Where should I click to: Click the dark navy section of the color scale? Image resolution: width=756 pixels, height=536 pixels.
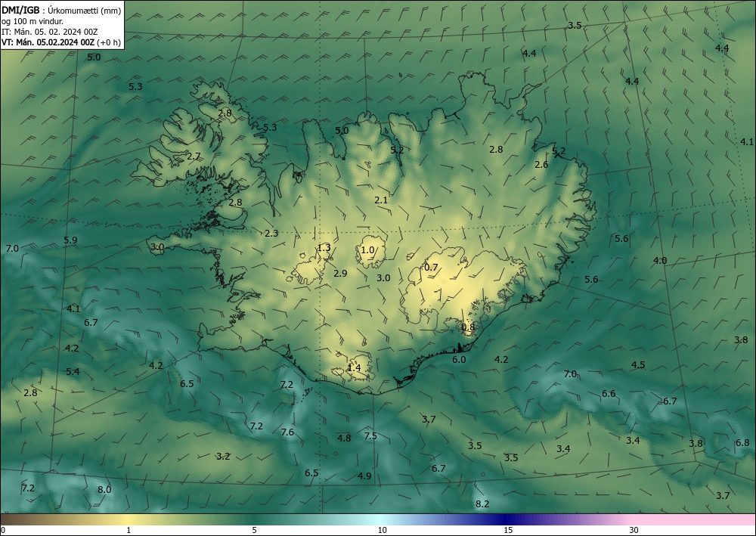(507, 519)
